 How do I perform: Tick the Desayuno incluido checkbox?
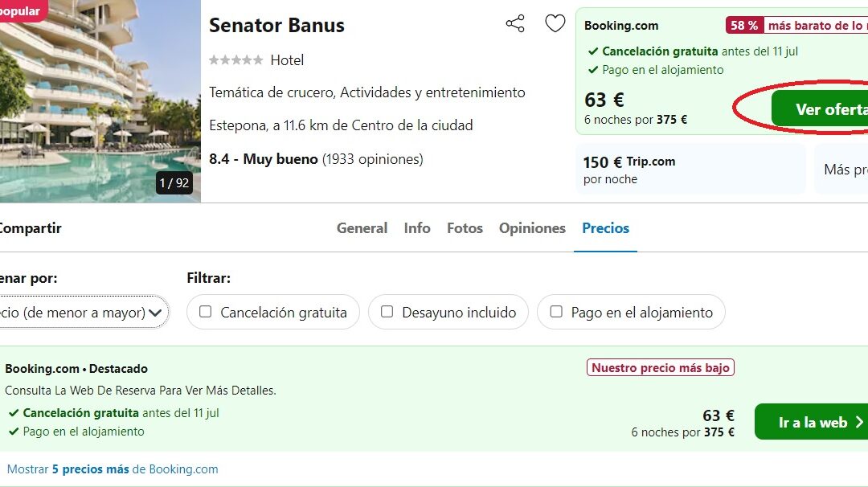387,312
